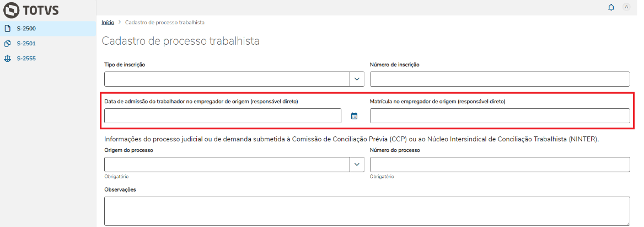This screenshot has width=644, height=227.
Task: Click the Origem do processo combo field
Action: 227,164
